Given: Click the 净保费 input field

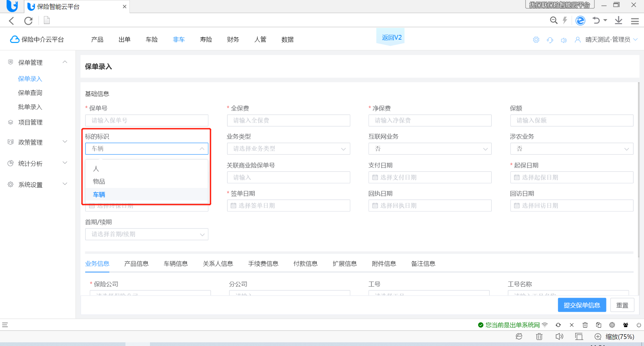Looking at the screenshot, I should 430,120.
